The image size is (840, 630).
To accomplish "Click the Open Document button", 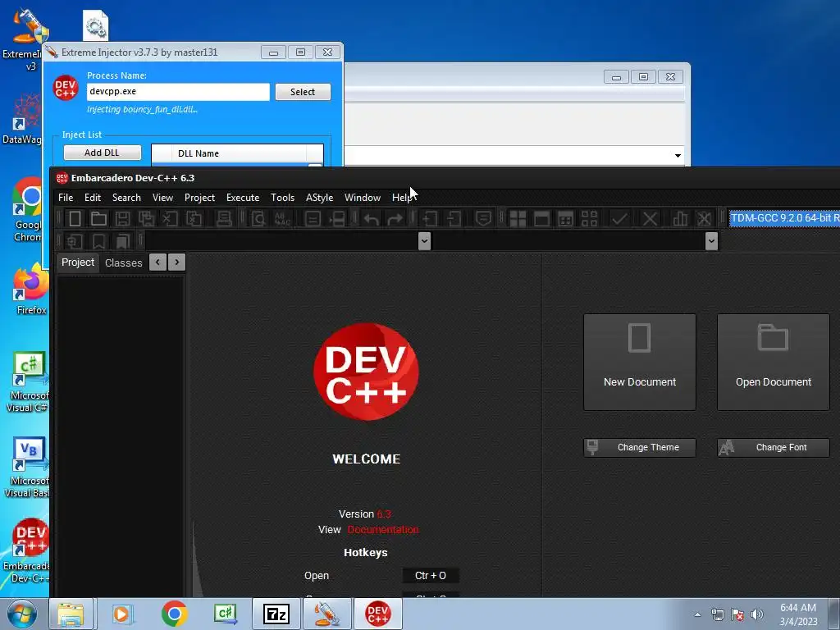I will click(x=773, y=362).
